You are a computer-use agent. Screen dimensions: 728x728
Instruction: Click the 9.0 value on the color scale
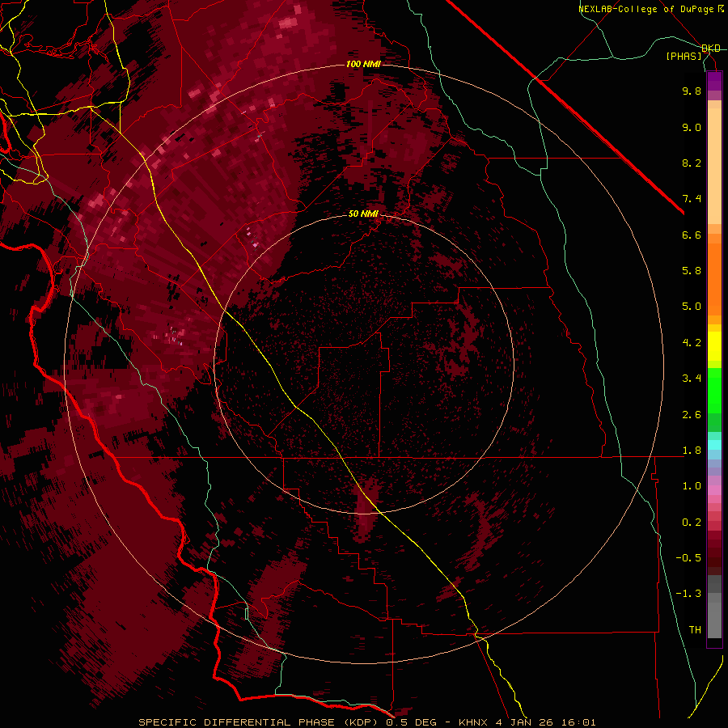[692, 127]
